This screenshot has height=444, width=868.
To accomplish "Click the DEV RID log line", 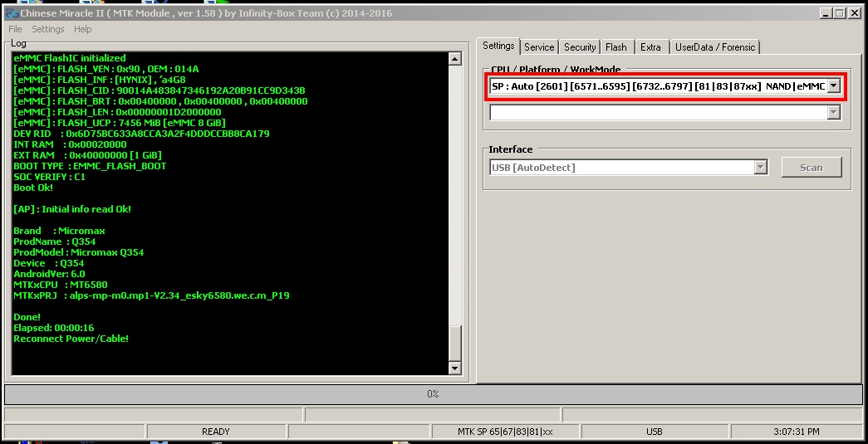I will (142, 134).
